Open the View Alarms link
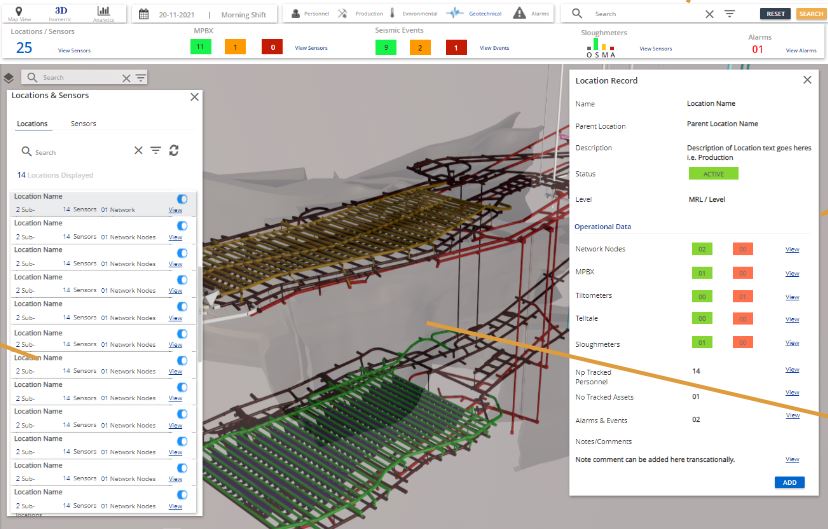 [801, 51]
